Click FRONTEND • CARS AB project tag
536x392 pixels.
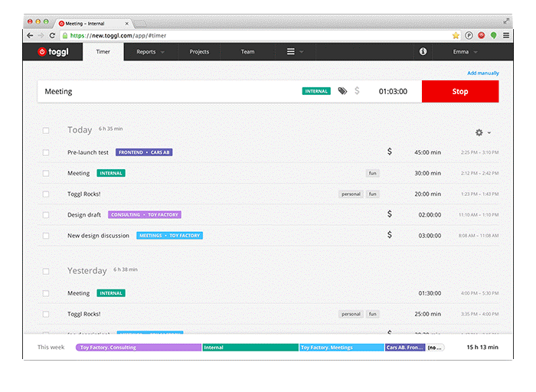pos(144,152)
